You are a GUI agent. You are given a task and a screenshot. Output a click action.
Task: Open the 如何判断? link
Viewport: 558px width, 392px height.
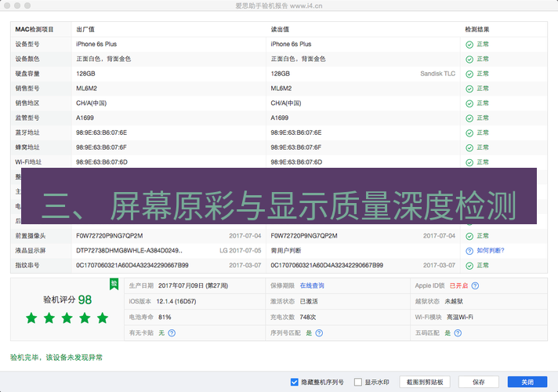tap(491, 251)
